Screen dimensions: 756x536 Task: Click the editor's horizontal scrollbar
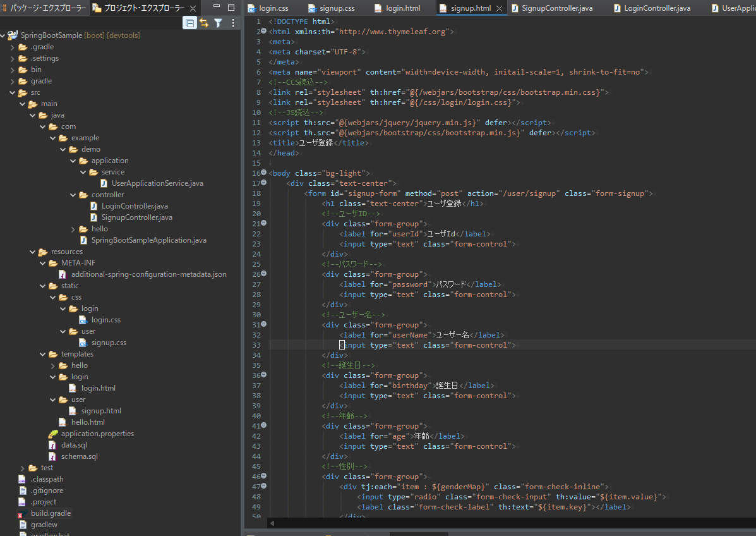[x=505, y=523]
